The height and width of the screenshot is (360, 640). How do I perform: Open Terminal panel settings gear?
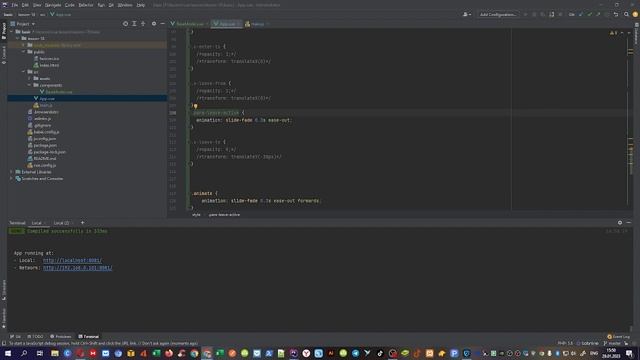coord(620,223)
